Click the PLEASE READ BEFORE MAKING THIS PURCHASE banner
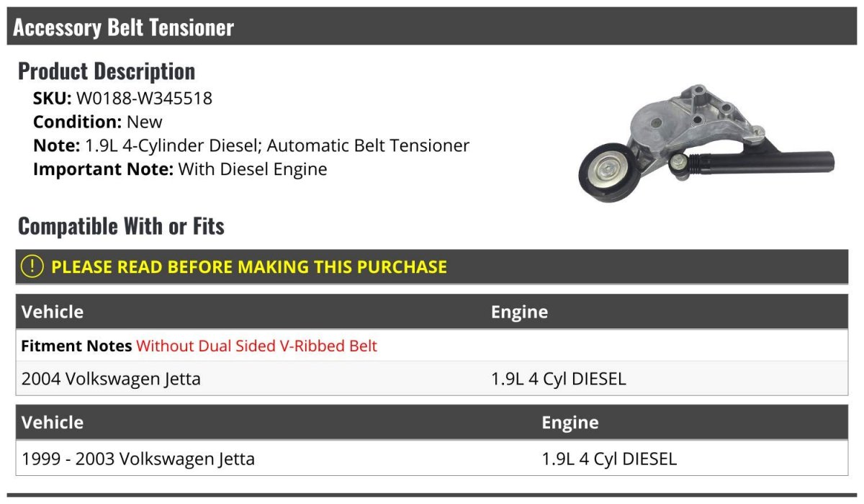 click(x=432, y=266)
